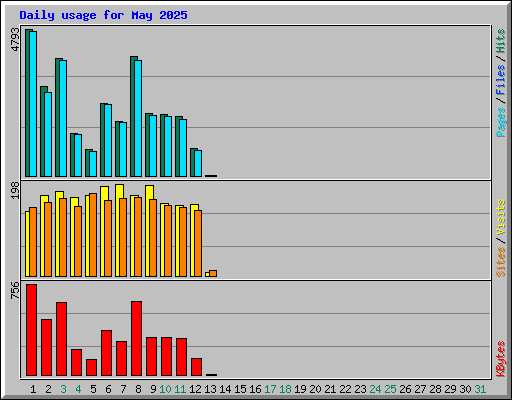512x400 pixels.
Task: Click day label '19' on the axis
Action: click(x=300, y=389)
